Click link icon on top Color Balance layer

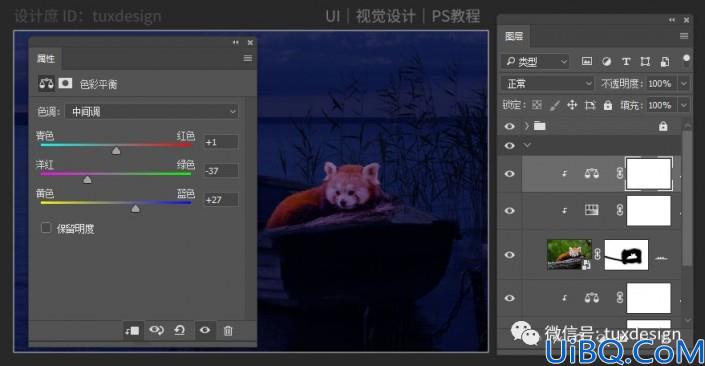(620, 174)
